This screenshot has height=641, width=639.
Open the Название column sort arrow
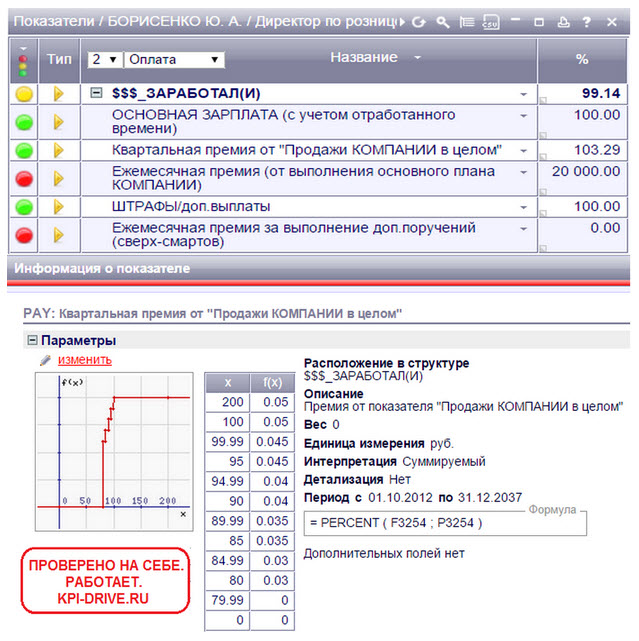[417, 58]
